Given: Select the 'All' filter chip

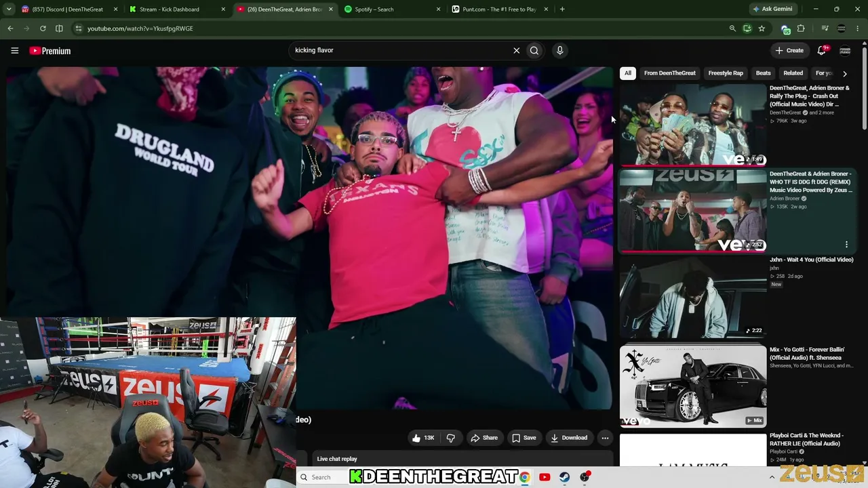Looking at the screenshot, I should (x=628, y=73).
